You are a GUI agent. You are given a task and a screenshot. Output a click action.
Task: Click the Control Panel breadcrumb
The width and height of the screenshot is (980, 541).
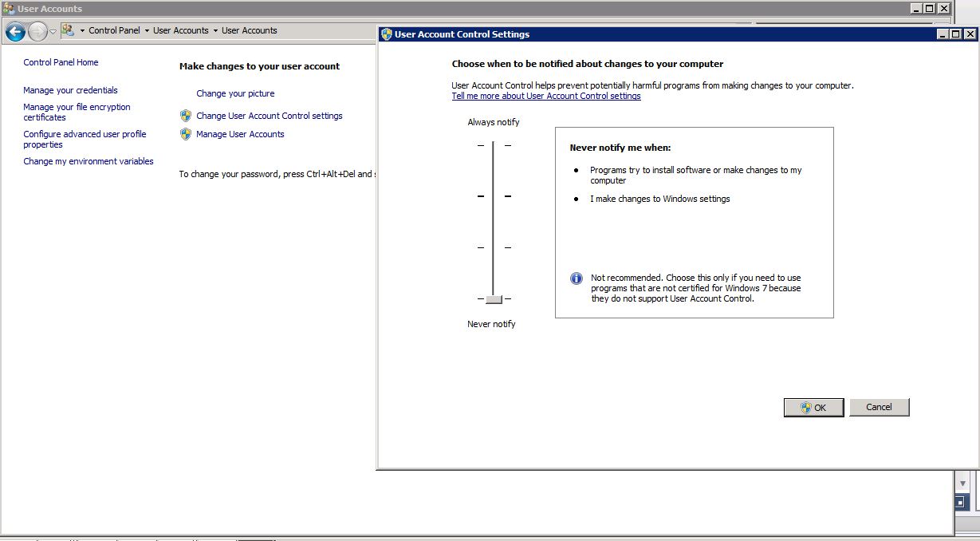pos(114,30)
